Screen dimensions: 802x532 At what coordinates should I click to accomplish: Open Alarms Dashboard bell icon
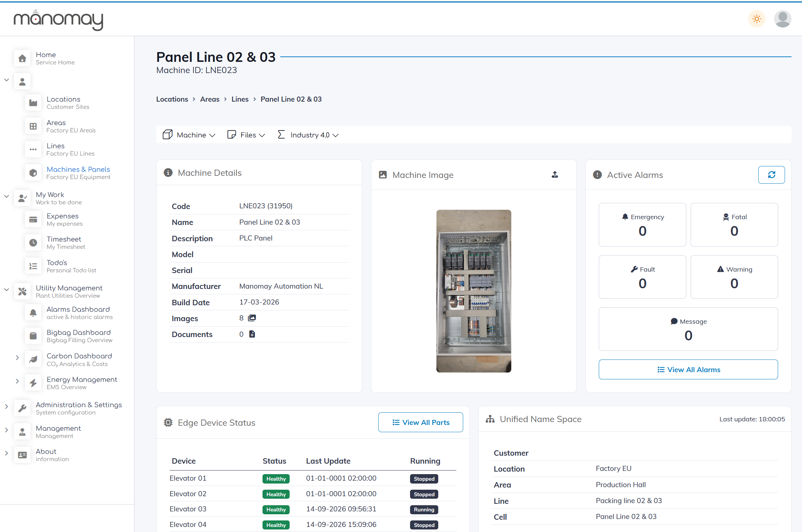pos(33,313)
